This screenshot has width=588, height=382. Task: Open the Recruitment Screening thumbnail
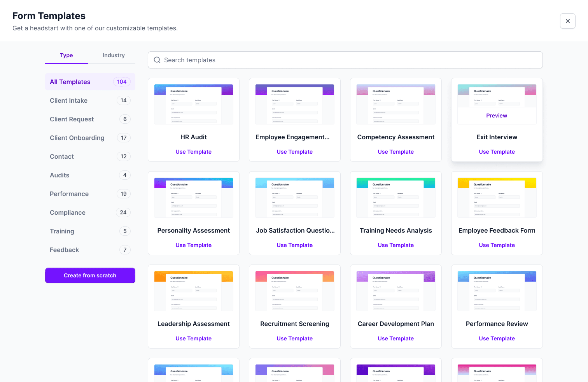(295, 291)
